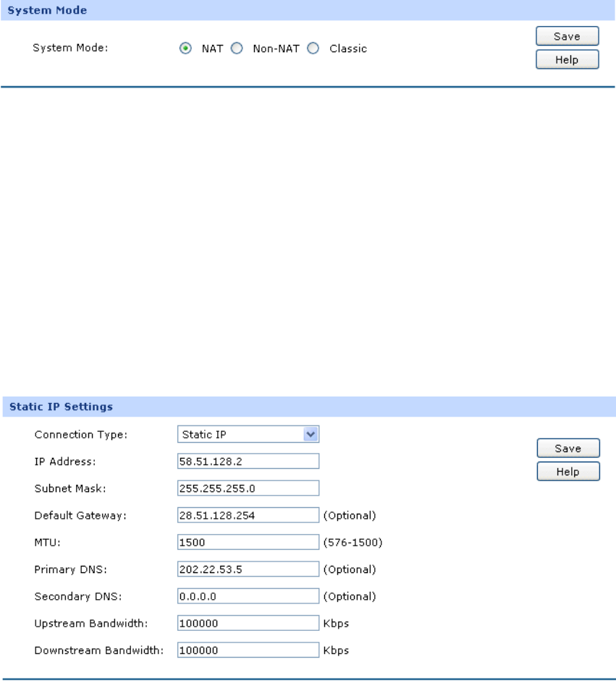Click the "IP Address:" label
Screen dimensions: 616x683
[x=65, y=462]
